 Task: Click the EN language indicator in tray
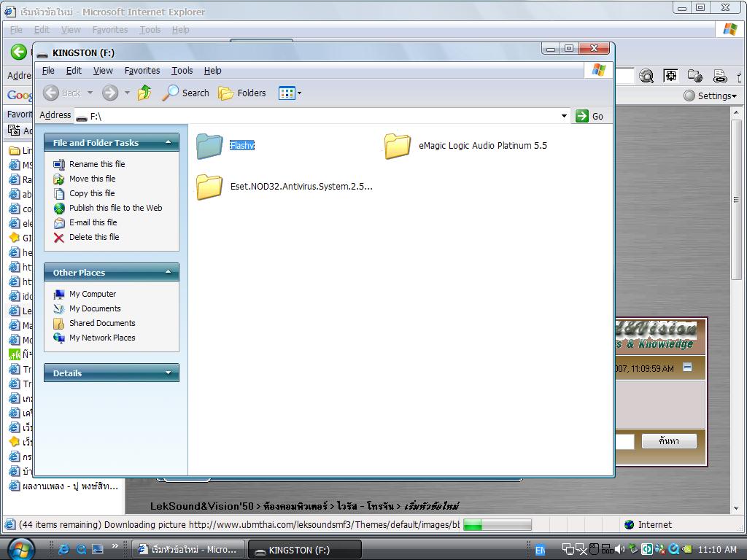point(541,550)
